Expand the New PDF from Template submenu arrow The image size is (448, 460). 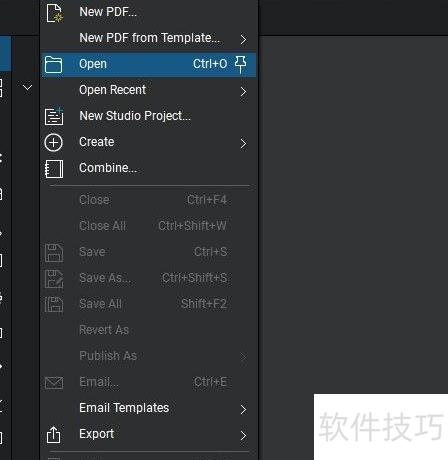(x=243, y=40)
